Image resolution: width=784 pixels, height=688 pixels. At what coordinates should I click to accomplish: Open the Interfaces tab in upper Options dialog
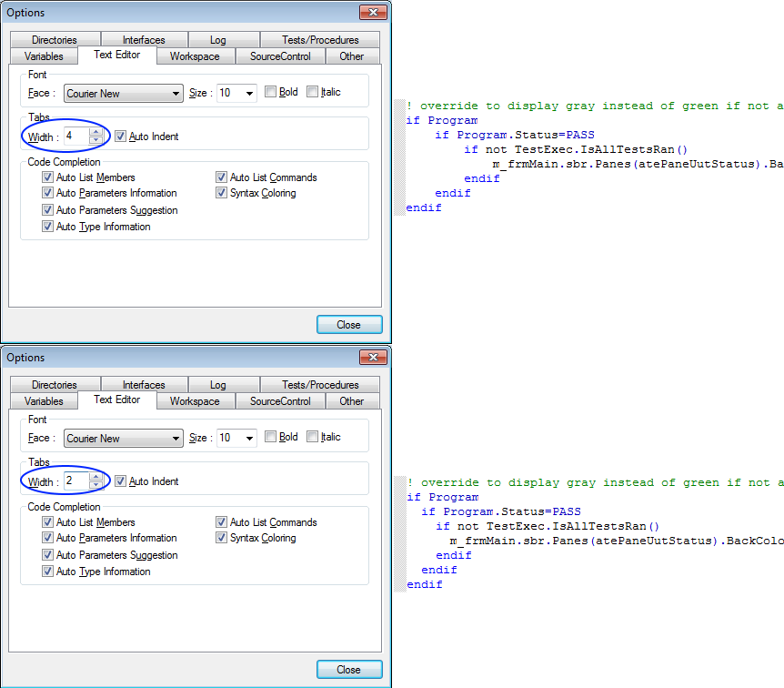(144, 39)
